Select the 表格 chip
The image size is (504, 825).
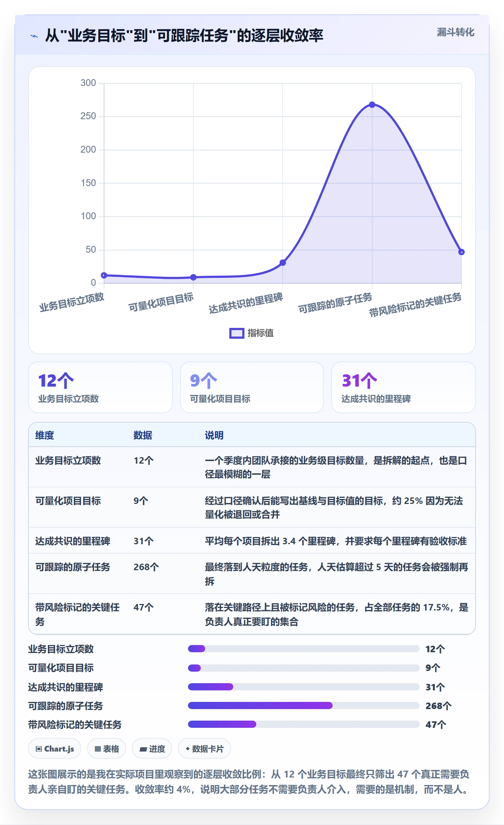click(x=107, y=749)
